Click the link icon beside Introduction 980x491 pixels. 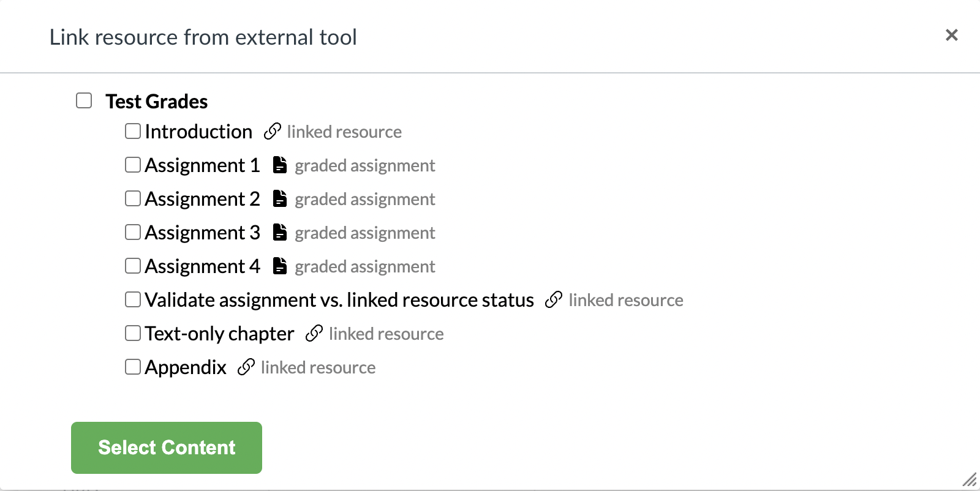tap(273, 132)
